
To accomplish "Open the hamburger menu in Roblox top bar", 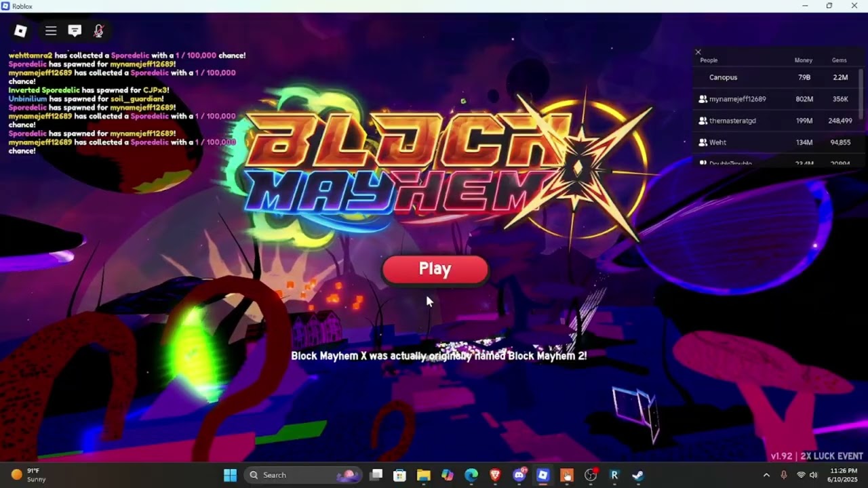I will click(x=51, y=30).
